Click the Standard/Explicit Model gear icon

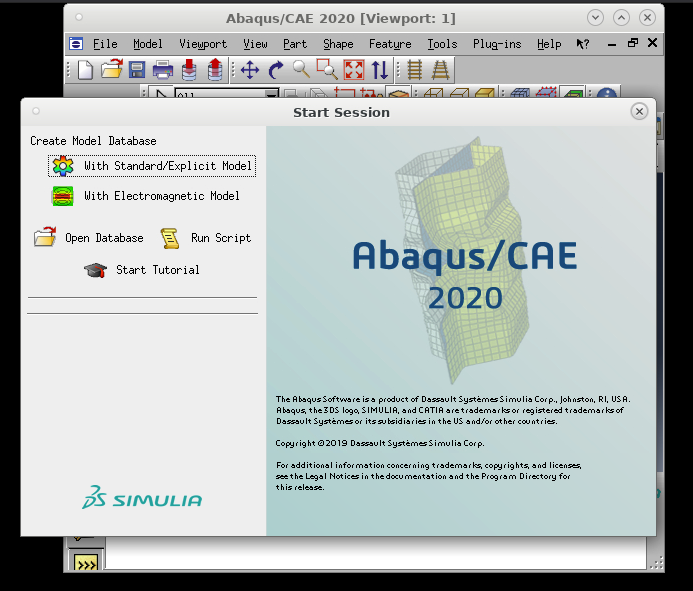coord(63,166)
